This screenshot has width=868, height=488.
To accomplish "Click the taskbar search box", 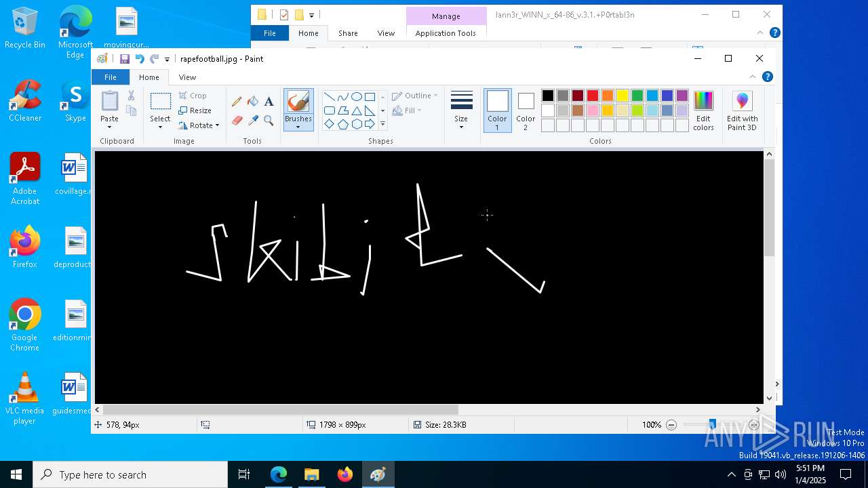I will tap(130, 474).
